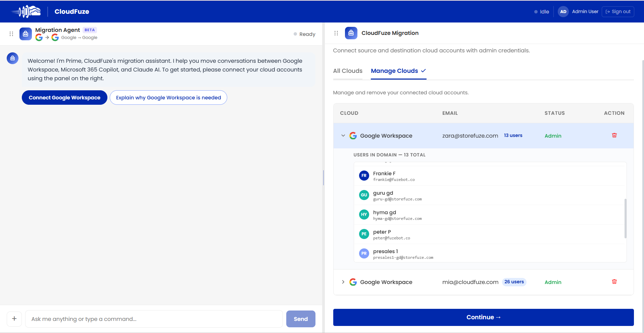Click the panel splitter handle
This screenshot has width=644, height=333.
(x=324, y=178)
